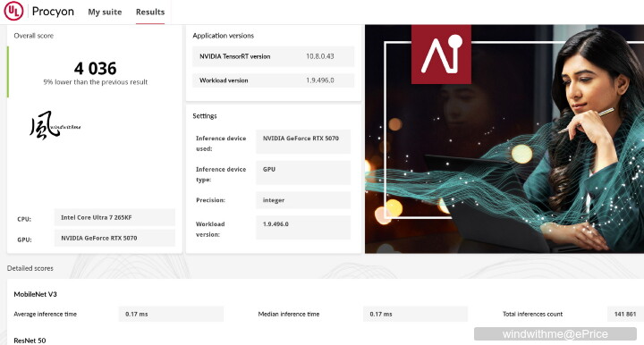644x345 pixels.
Task: Open the My suite tab
Action: pos(105,12)
